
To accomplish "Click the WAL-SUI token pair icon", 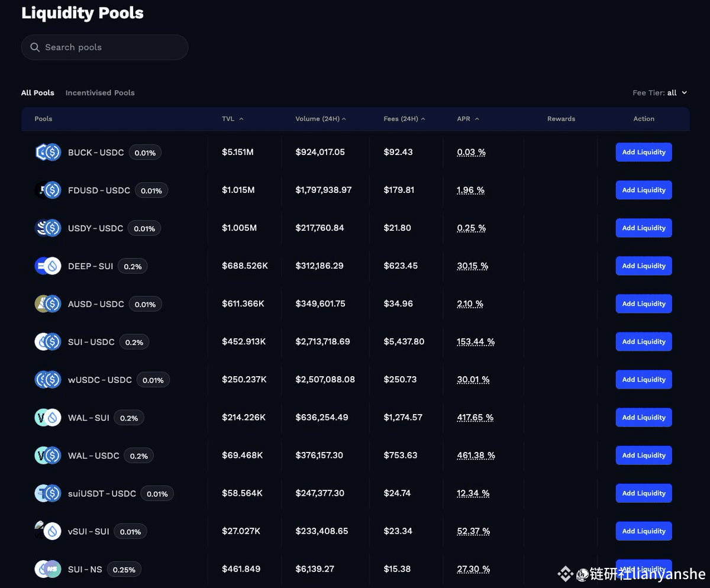I will tap(48, 418).
